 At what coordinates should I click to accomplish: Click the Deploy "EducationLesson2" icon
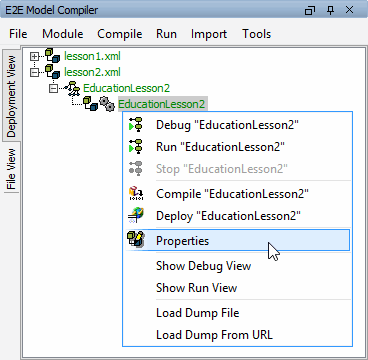click(x=136, y=215)
